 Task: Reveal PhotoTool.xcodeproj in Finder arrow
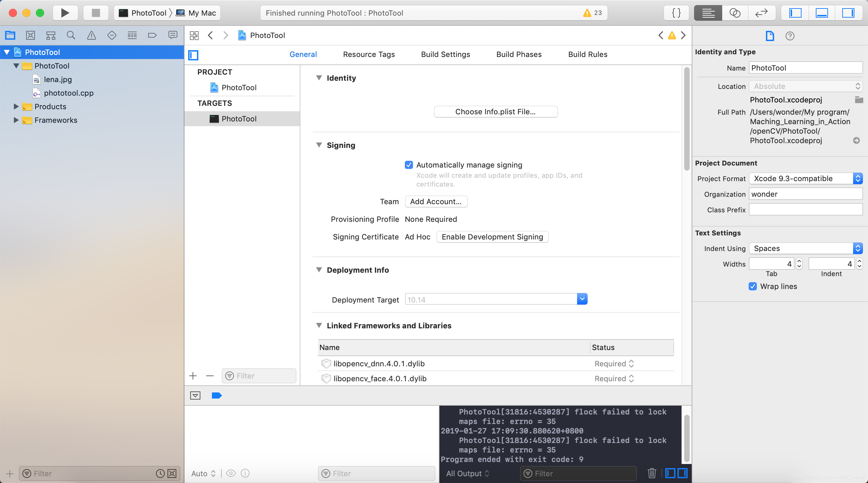pyautogui.click(x=856, y=140)
